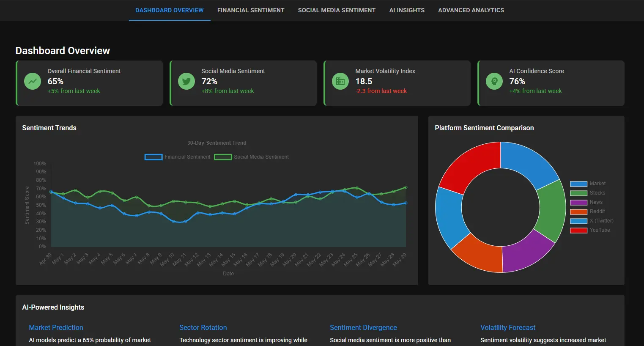This screenshot has width=644, height=346.
Task: Click the Twitter bird icon on Social Media card
Action: point(186,81)
